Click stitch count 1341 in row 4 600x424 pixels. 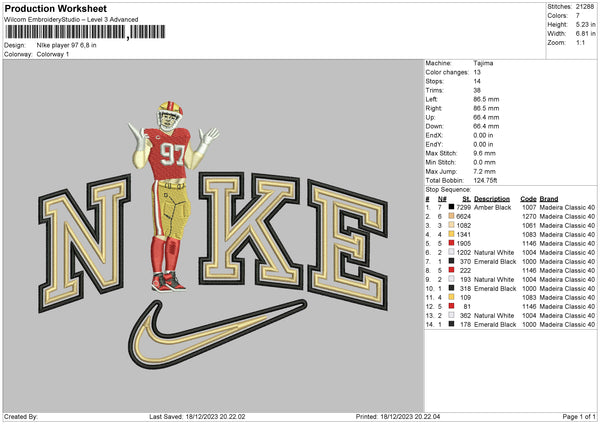click(463, 234)
